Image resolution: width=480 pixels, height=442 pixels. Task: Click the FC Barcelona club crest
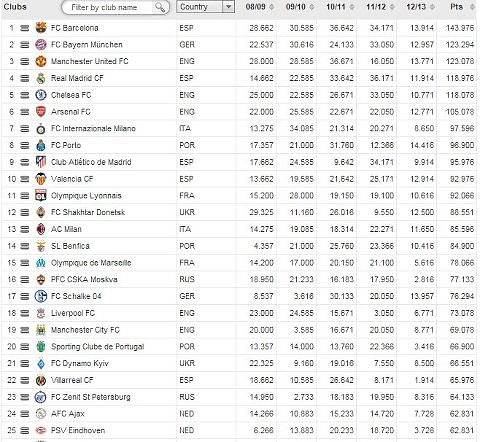41,28
